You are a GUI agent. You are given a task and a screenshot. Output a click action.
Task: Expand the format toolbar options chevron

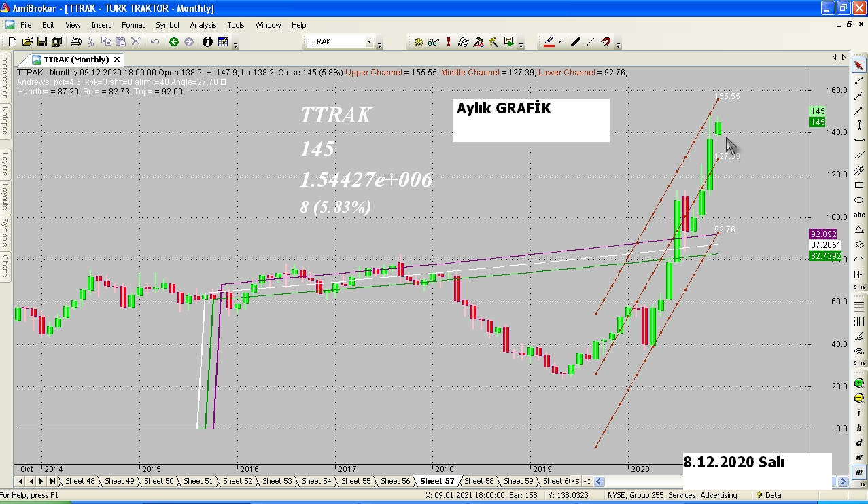(617, 45)
